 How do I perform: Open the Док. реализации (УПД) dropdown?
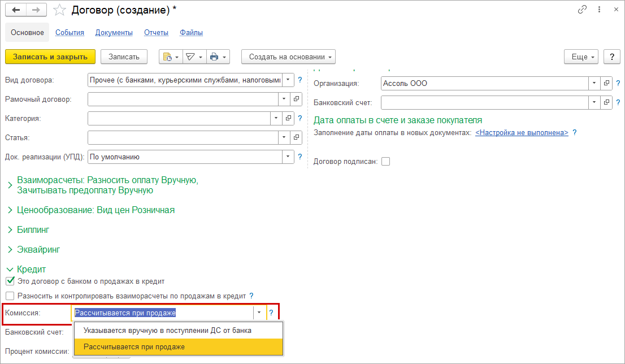coord(288,157)
